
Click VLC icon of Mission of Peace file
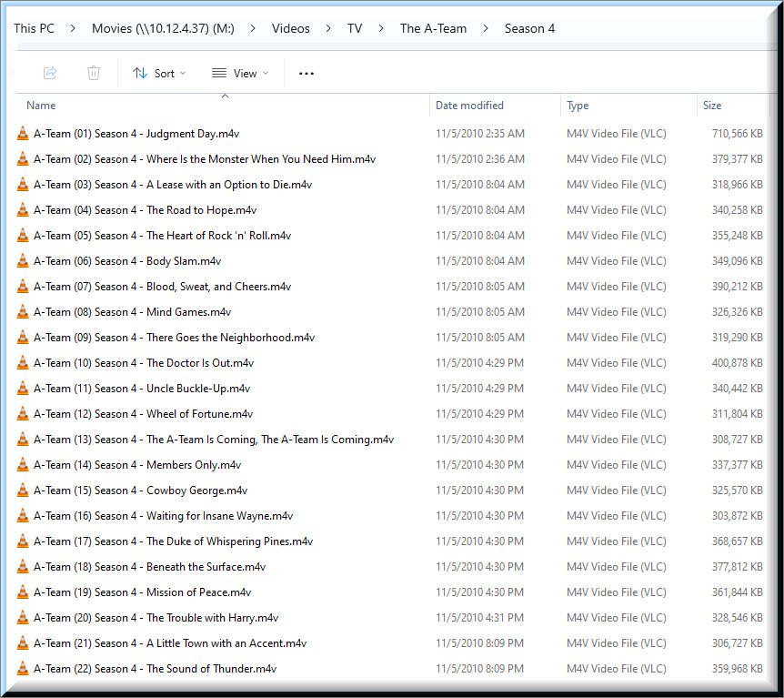pos(23,592)
